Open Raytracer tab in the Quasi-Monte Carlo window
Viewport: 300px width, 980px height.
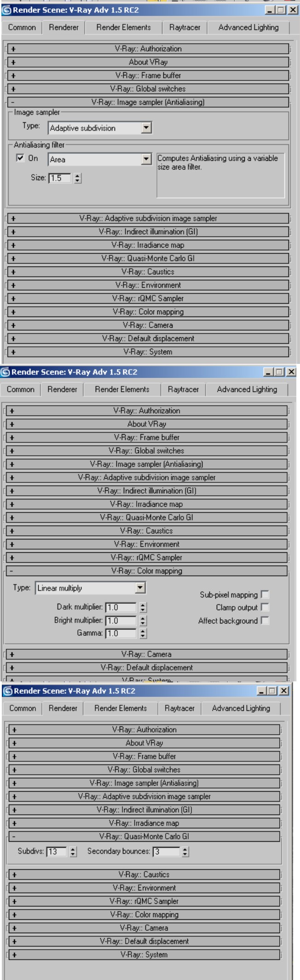[179, 708]
